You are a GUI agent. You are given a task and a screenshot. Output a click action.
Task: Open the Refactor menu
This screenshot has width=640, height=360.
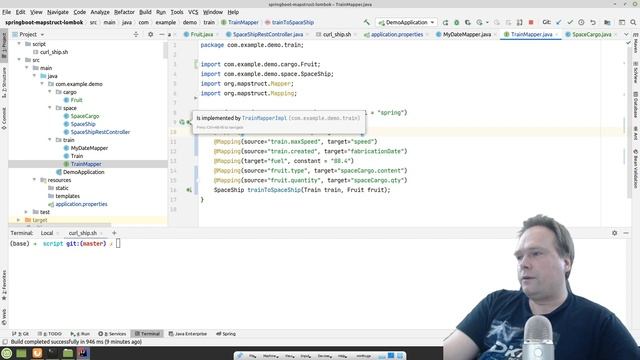tap(124, 12)
